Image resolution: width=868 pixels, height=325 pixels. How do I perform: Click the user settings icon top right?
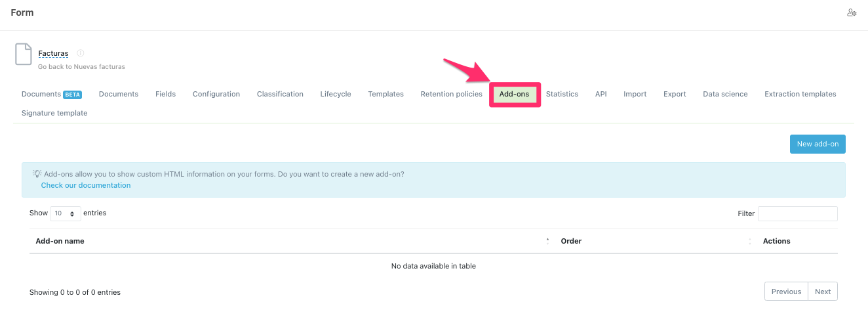pos(852,12)
